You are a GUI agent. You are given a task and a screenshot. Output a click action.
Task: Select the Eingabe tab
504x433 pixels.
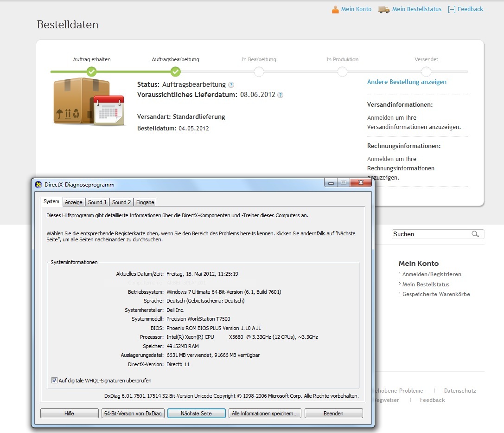click(145, 202)
